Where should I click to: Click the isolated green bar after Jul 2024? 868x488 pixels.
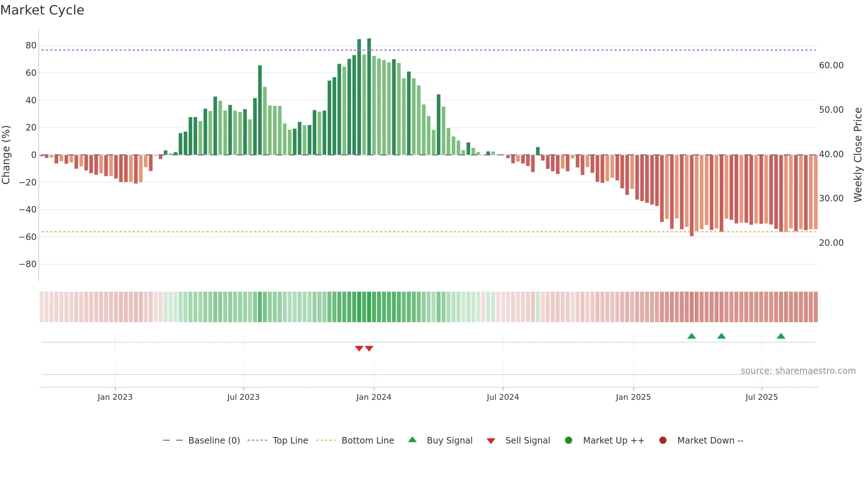coord(538,151)
